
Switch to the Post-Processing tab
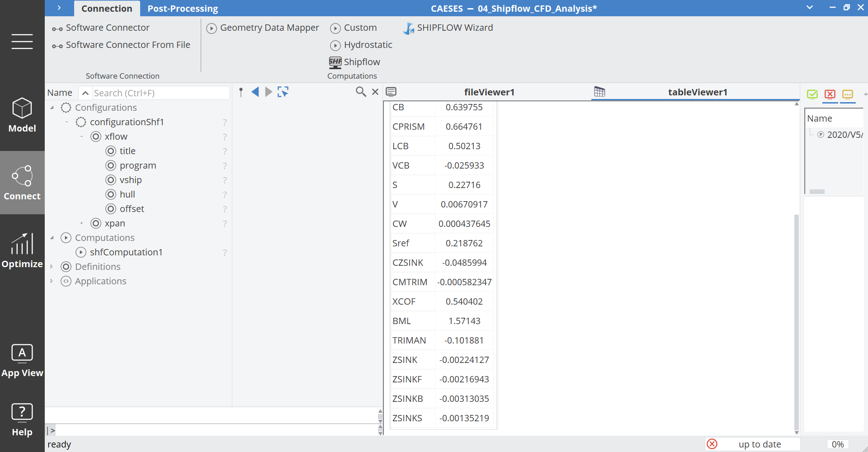183,9
